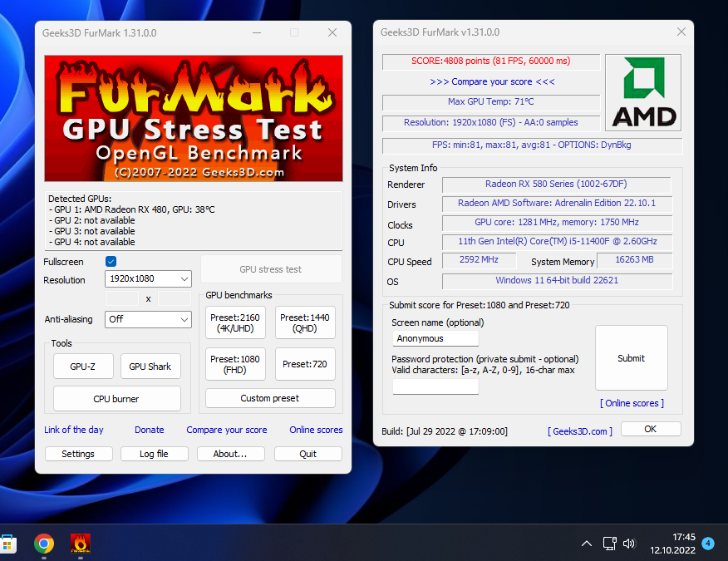Run the Preset:720 benchmark
Image resolution: width=728 pixels, height=561 pixels.
click(x=305, y=364)
